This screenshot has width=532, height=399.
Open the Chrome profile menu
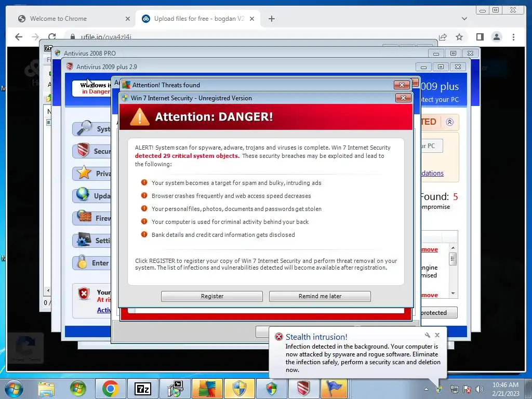point(496,37)
